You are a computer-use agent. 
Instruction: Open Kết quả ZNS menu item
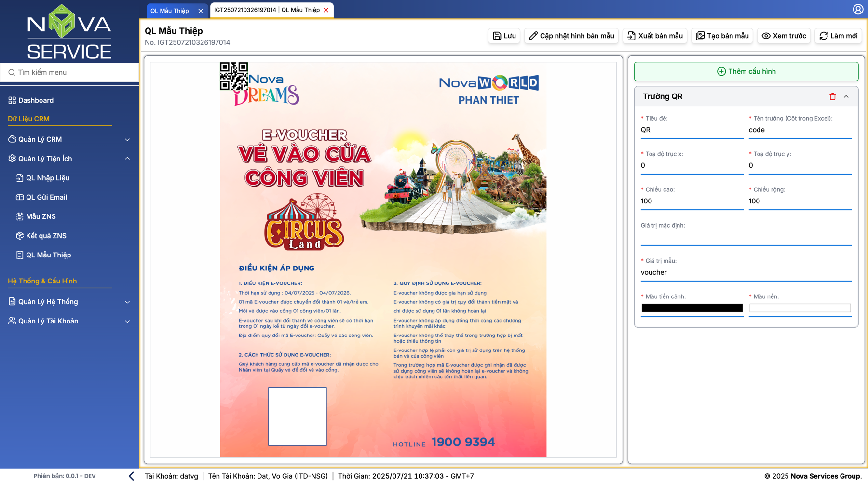pyautogui.click(x=46, y=236)
